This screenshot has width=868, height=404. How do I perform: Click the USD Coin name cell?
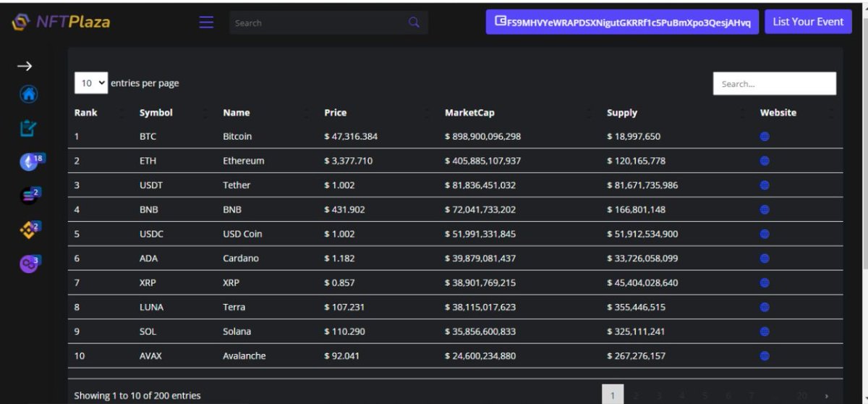243,234
